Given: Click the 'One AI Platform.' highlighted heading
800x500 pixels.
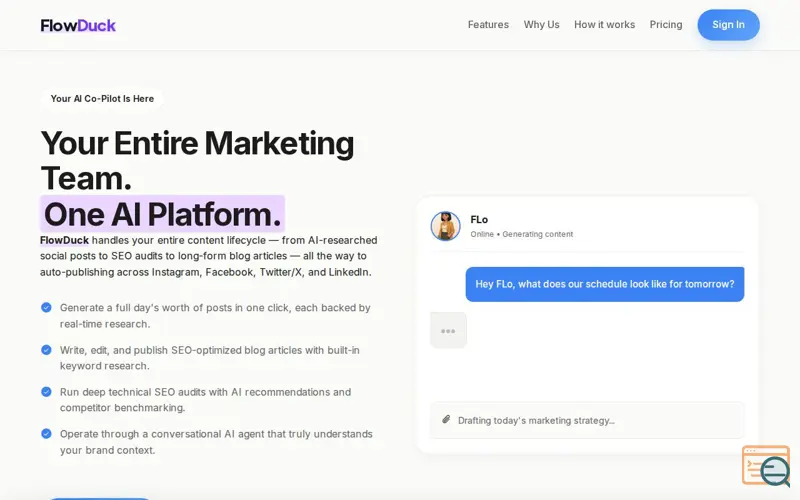Looking at the screenshot, I should click(162, 214).
